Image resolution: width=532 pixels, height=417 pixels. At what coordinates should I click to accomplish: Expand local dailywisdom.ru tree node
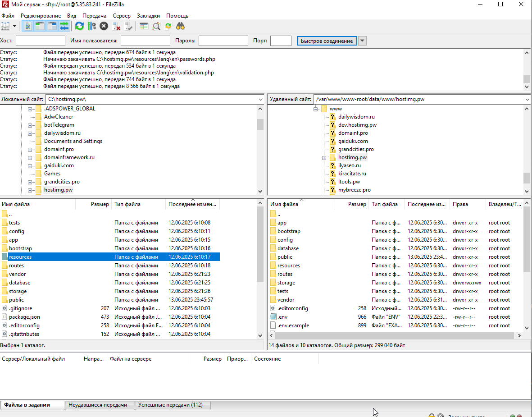(x=30, y=133)
